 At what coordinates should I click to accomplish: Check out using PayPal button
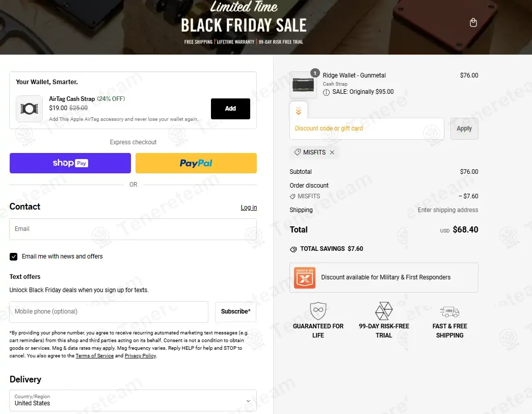196,163
